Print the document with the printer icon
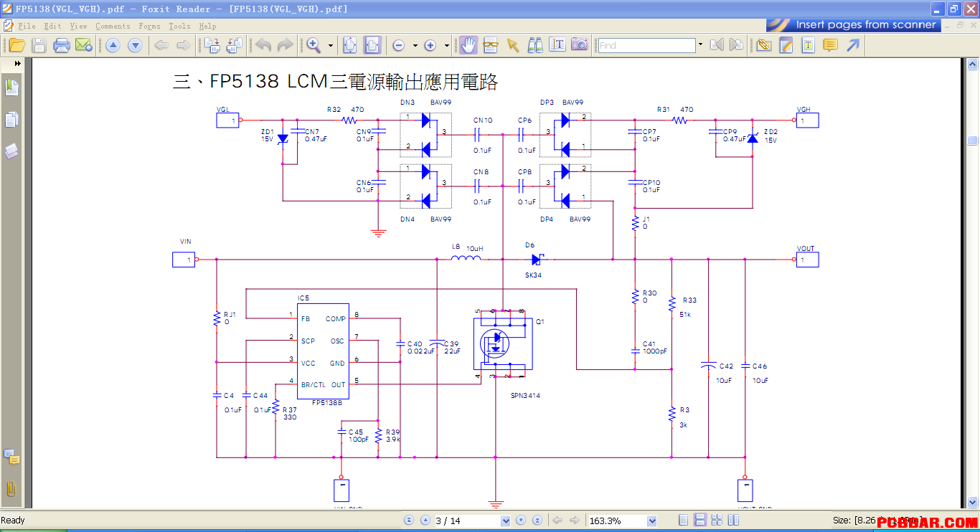The height and width of the screenshot is (532, 980). tap(62, 45)
